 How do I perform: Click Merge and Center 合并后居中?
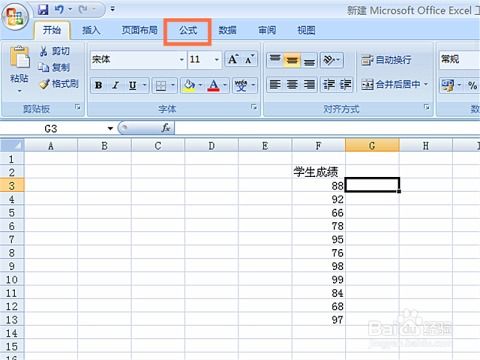tap(391, 84)
